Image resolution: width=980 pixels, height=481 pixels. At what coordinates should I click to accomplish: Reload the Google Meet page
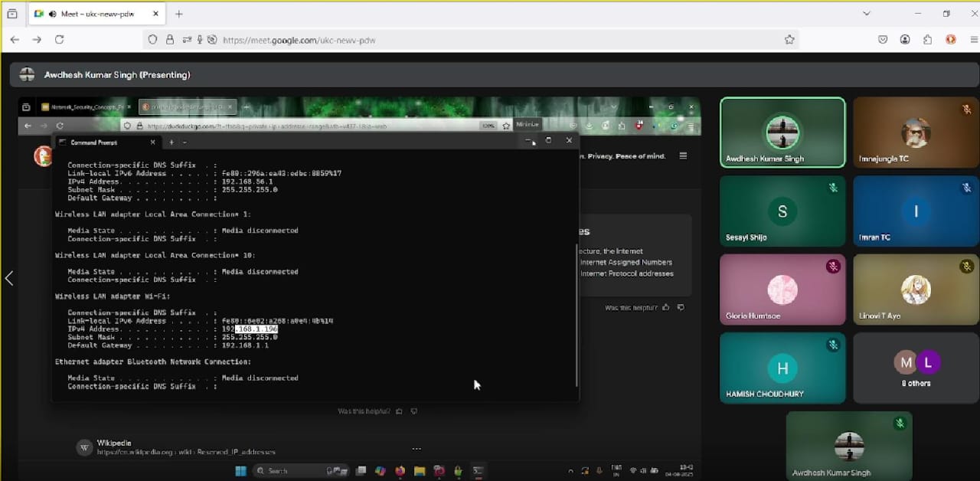click(x=59, y=40)
